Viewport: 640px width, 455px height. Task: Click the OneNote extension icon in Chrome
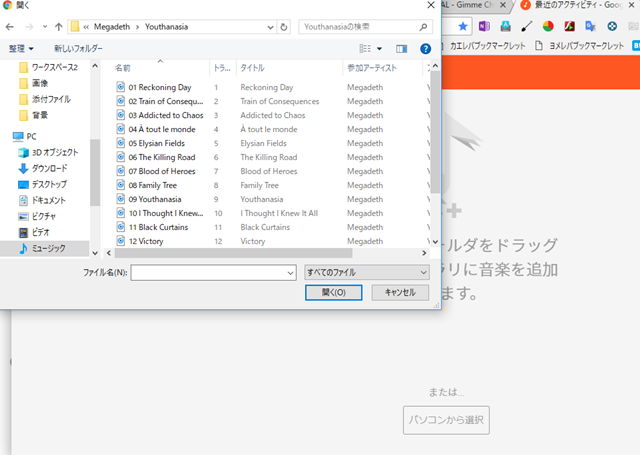484,27
